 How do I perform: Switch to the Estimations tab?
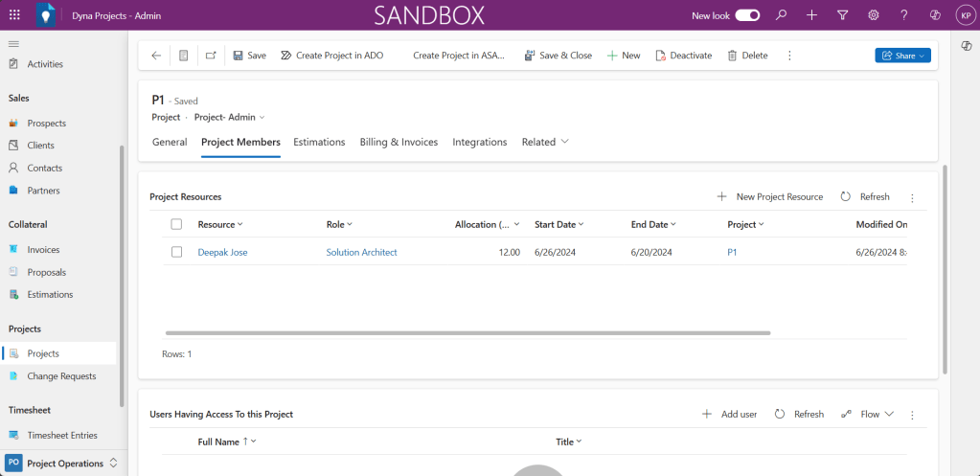click(319, 142)
